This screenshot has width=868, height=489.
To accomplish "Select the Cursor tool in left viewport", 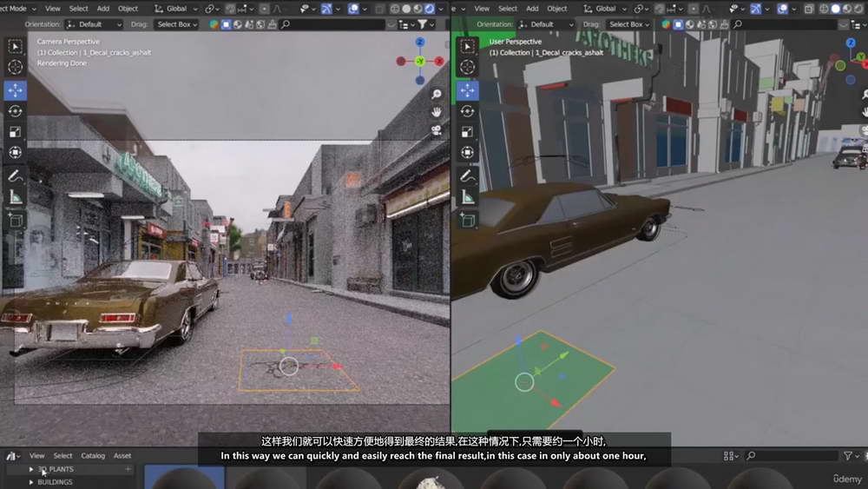I will 15,67.
